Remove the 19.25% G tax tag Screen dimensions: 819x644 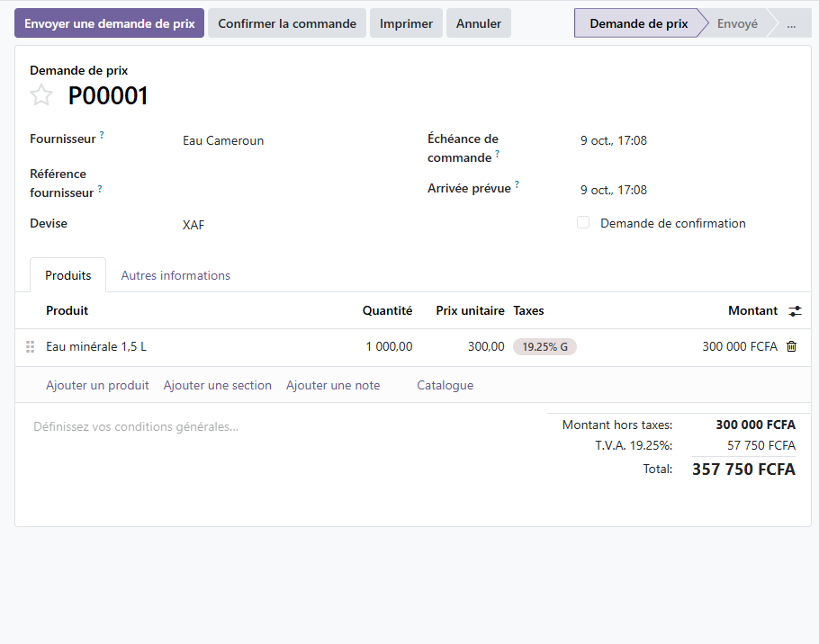544,346
